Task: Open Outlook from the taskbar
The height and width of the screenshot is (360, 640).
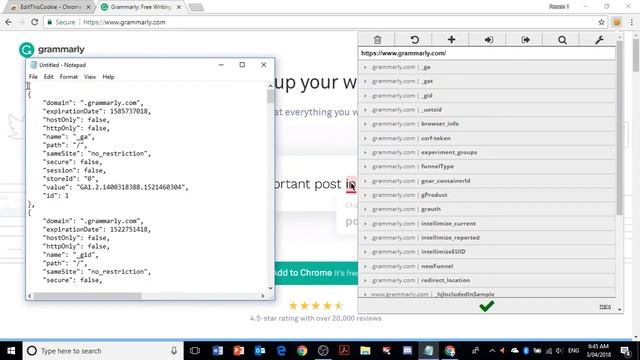Action: [260, 351]
